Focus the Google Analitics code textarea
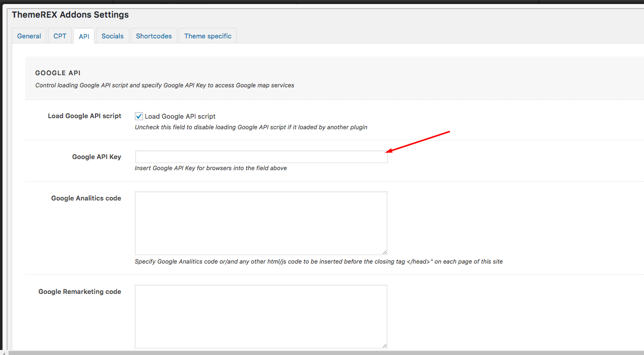This screenshot has width=644, height=355. click(261, 223)
